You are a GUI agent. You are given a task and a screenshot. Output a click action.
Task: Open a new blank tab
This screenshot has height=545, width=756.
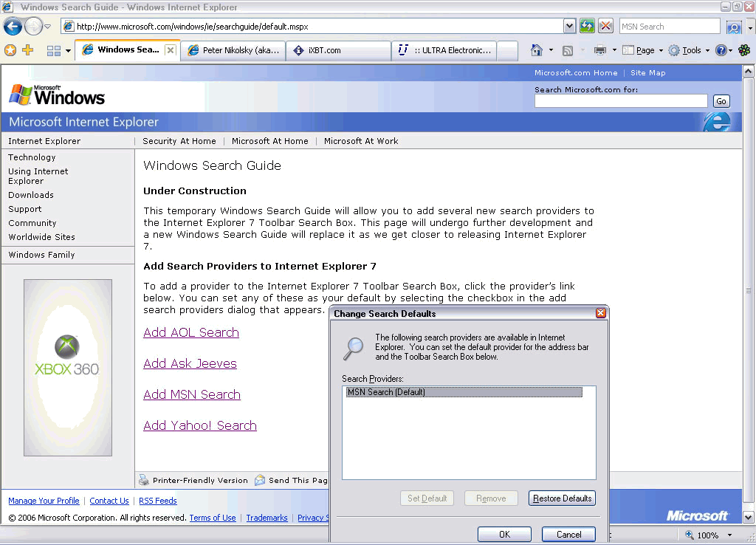tap(507, 51)
